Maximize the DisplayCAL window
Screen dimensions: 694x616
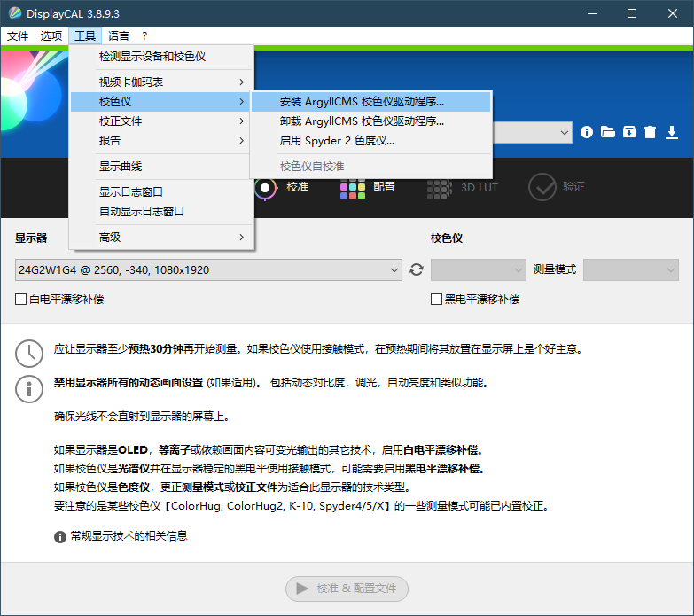pyautogui.click(x=632, y=13)
